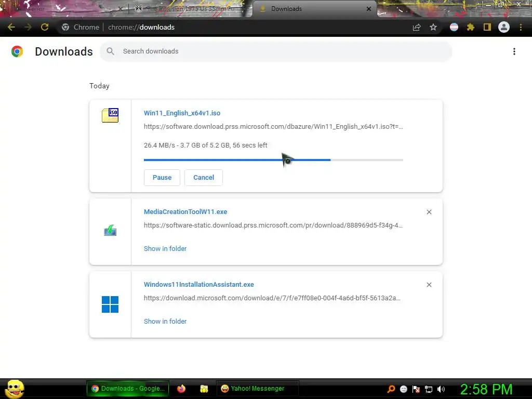The image size is (532, 399).
Task: Click the address bar URL chrome://downloads
Action: click(x=141, y=27)
